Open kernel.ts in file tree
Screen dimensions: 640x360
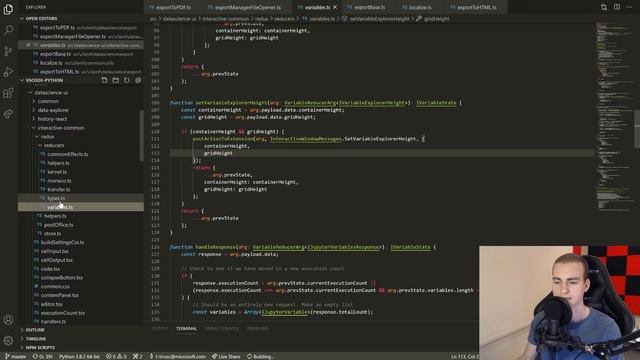[x=57, y=172]
